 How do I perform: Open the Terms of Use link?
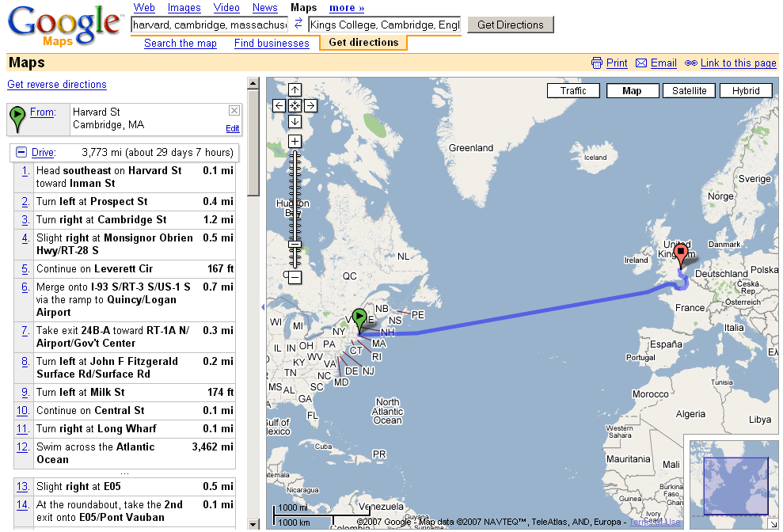click(x=655, y=522)
